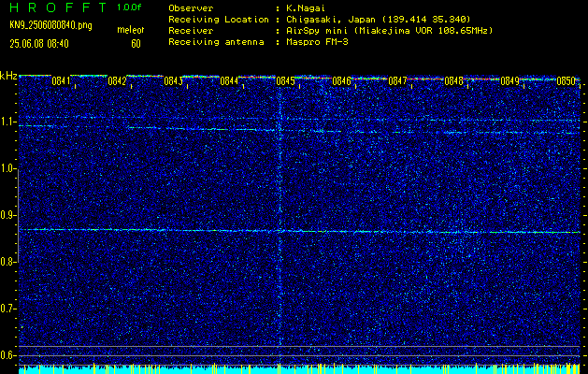Select Maspro FM-3 antenna text
This screenshot has height=374, width=588.
[x=317, y=42]
